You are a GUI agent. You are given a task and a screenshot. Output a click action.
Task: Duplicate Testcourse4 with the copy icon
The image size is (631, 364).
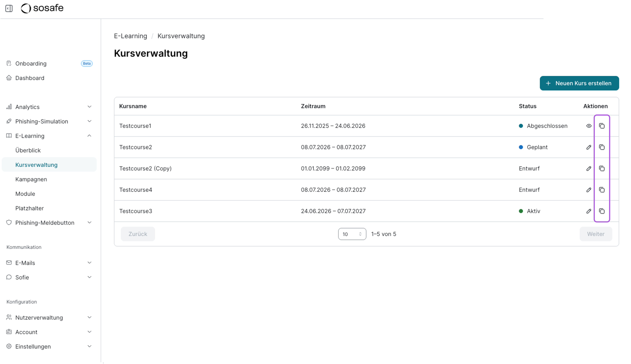point(602,190)
